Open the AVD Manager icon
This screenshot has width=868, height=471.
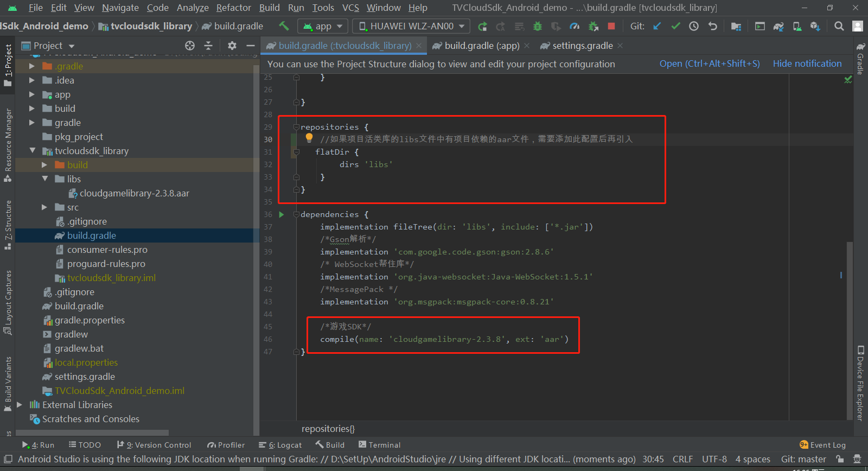coord(797,26)
